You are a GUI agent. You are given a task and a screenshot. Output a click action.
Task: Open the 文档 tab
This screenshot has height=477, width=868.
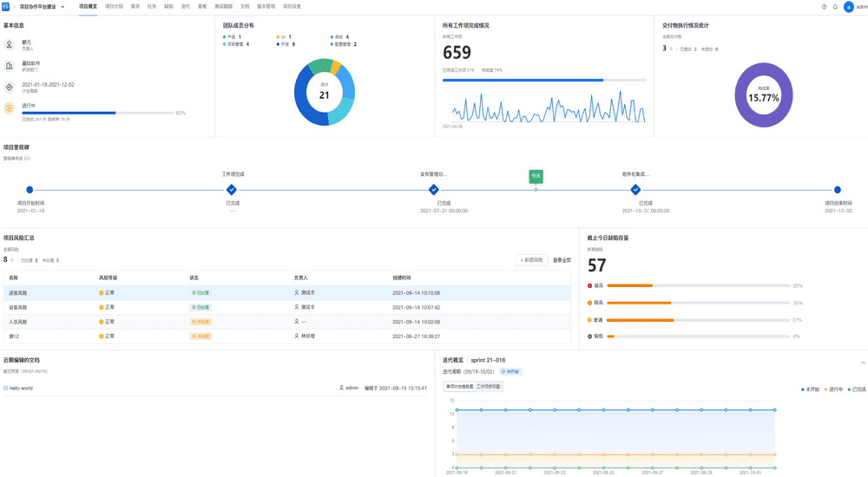point(245,7)
